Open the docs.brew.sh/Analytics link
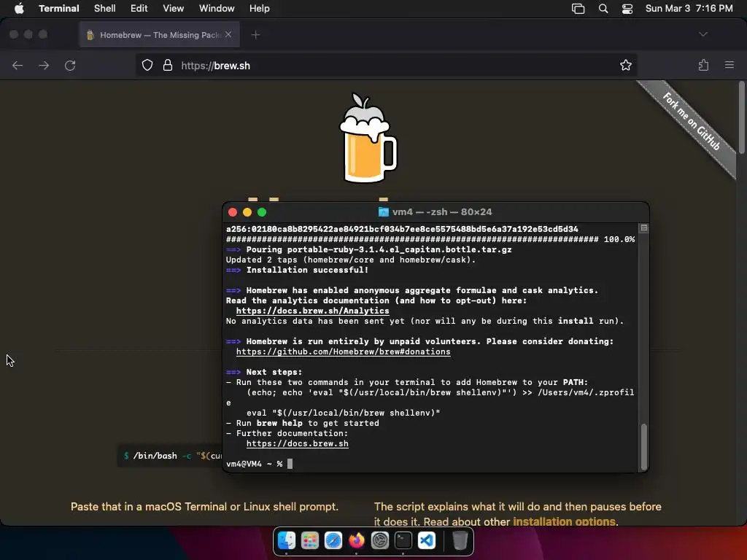747x560 pixels. pyautogui.click(x=312, y=311)
